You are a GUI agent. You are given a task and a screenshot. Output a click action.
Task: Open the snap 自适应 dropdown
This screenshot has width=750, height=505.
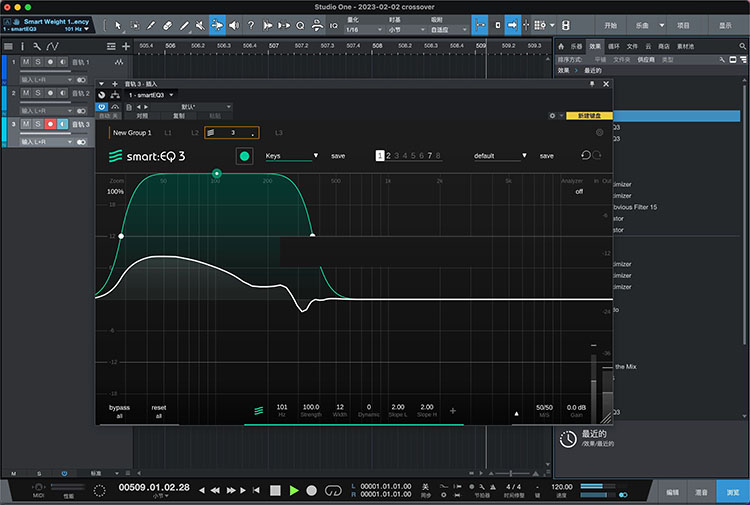[448, 30]
